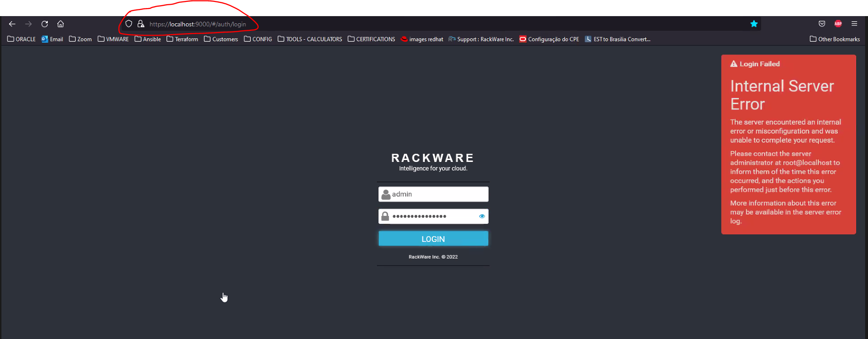
Task: Click the Intelligence for your cloud tagline
Action: pyautogui.click(x=433, y=169)
